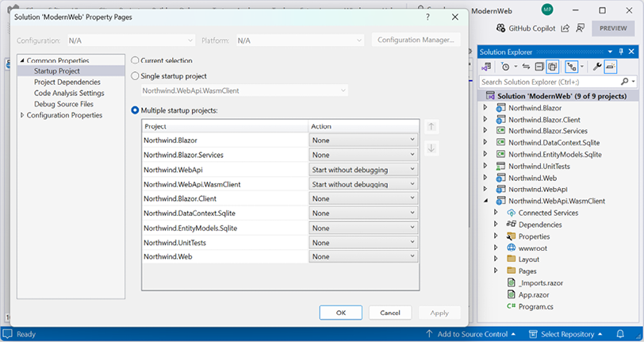Select the Layout folder in Solution Explorer

pyautogui.click(x=528, y=259)
